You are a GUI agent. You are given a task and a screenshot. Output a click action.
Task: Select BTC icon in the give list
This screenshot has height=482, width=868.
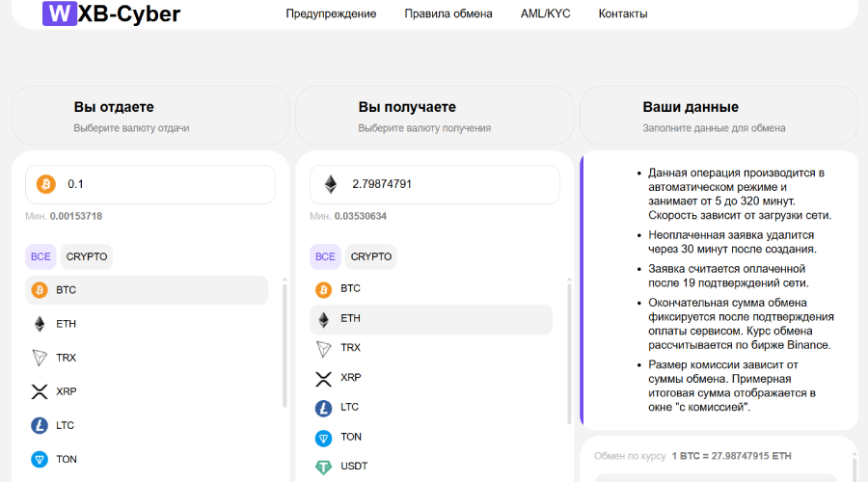(x=40, y=290)
